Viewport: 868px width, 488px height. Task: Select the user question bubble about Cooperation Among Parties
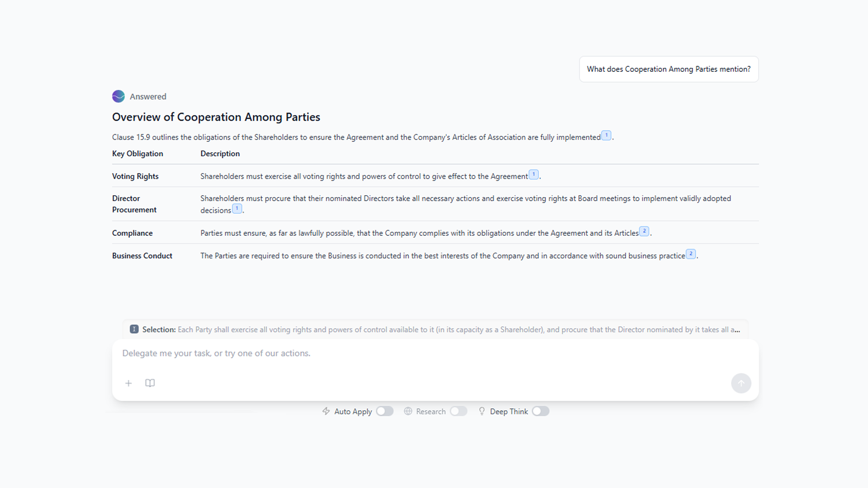(x=669, y=69)
